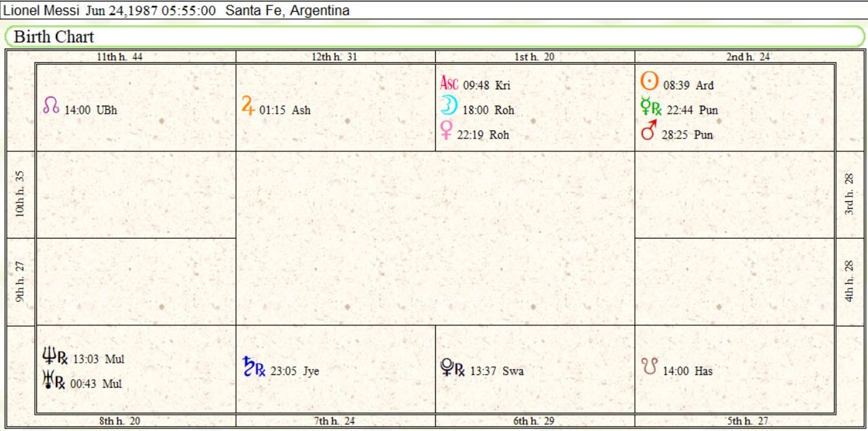Image resolution: width=868 pixels, height=431 pixels.
Task: Click the pink Asc ascendant marker
Action: tap(449, 84)
